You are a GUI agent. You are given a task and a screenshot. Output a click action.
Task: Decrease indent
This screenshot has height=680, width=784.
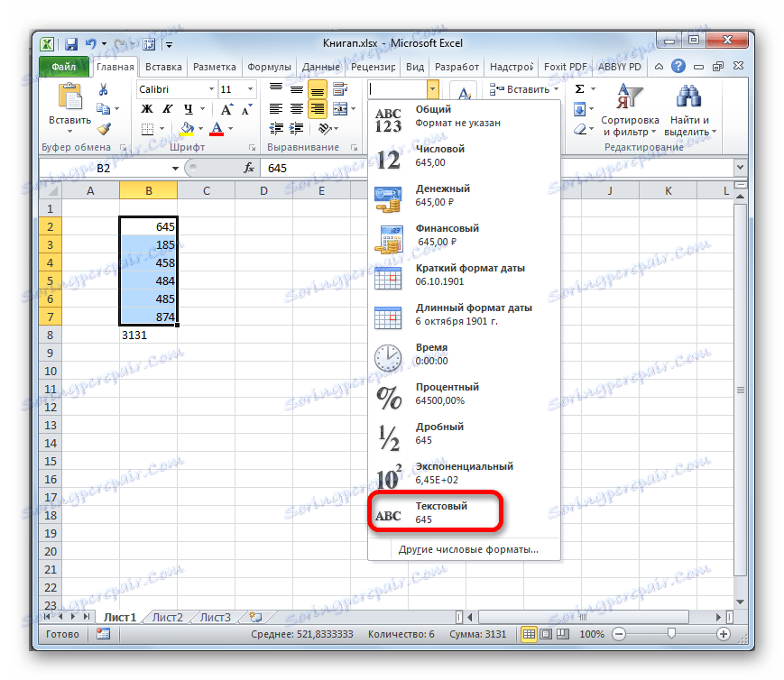276,128
